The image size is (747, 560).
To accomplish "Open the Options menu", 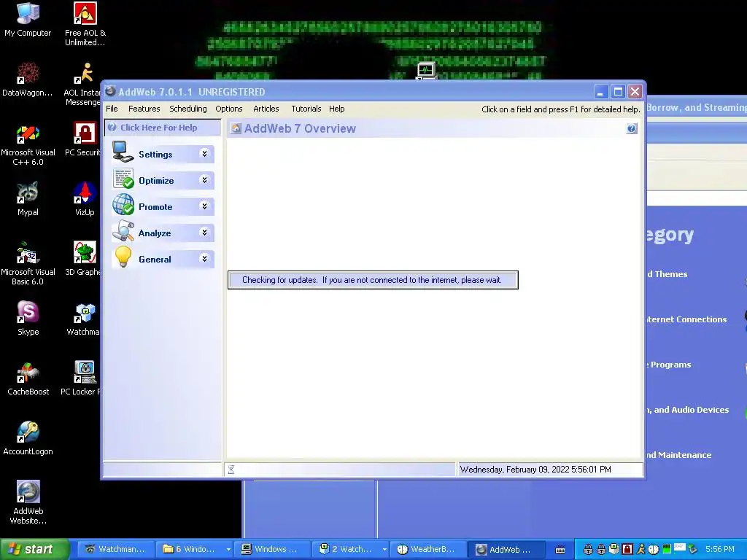I will point(228,109).
